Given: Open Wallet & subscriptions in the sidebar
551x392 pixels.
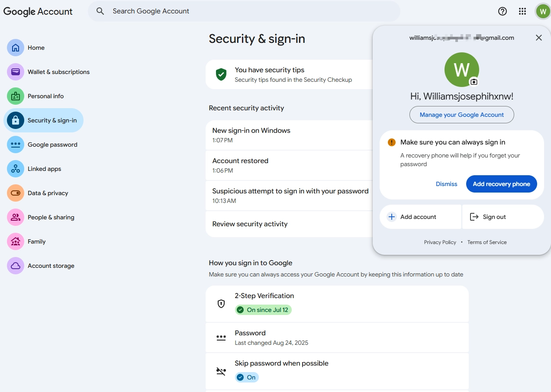Looking at the screenshot, I should tap(48, 72).
